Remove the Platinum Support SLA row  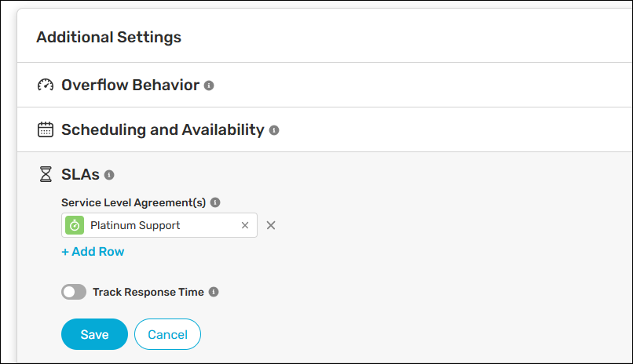pyautogui.click(x=271, y=225)
